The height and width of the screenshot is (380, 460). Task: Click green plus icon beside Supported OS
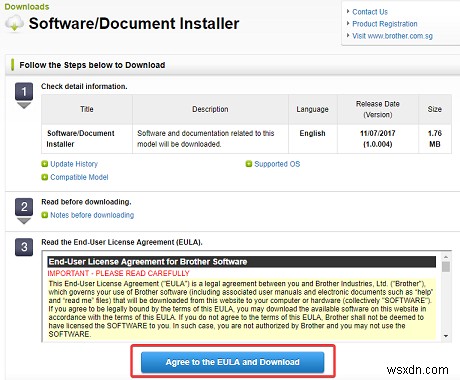click(x=249, y=164)
